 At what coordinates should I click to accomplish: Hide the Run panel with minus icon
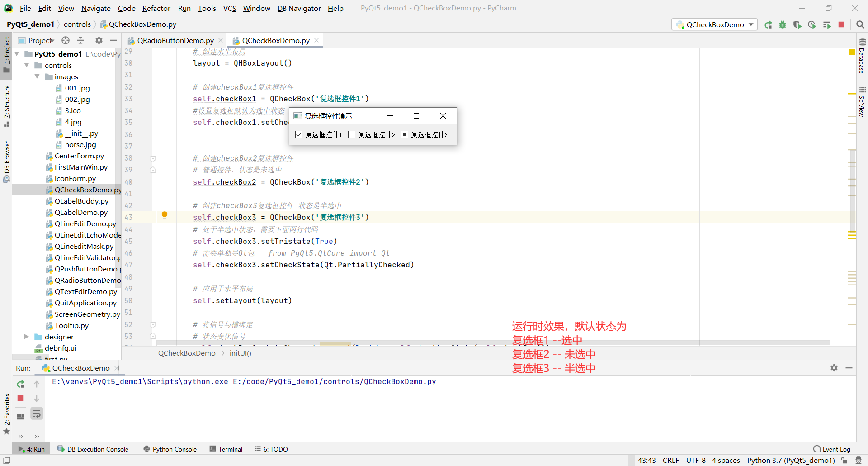click(x=849, y=368)
